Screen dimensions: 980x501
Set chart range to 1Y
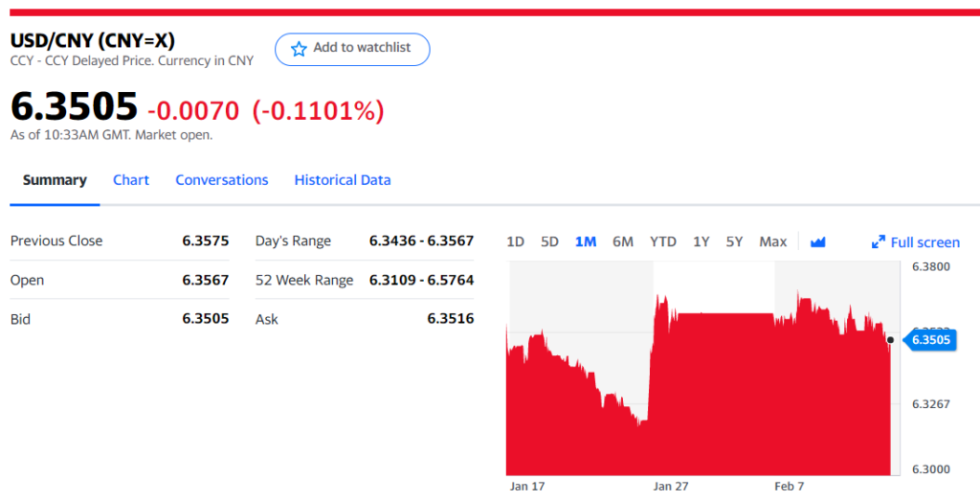(702, 241)
